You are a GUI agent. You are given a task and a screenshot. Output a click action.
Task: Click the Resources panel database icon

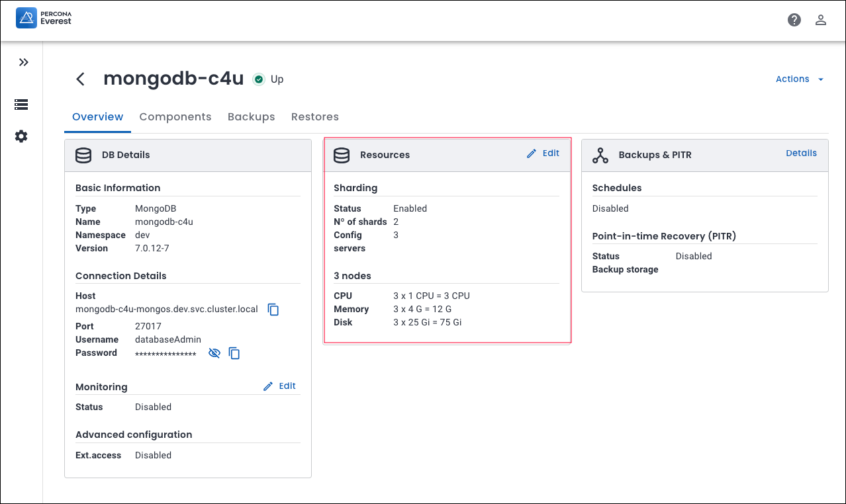(342, 155)
